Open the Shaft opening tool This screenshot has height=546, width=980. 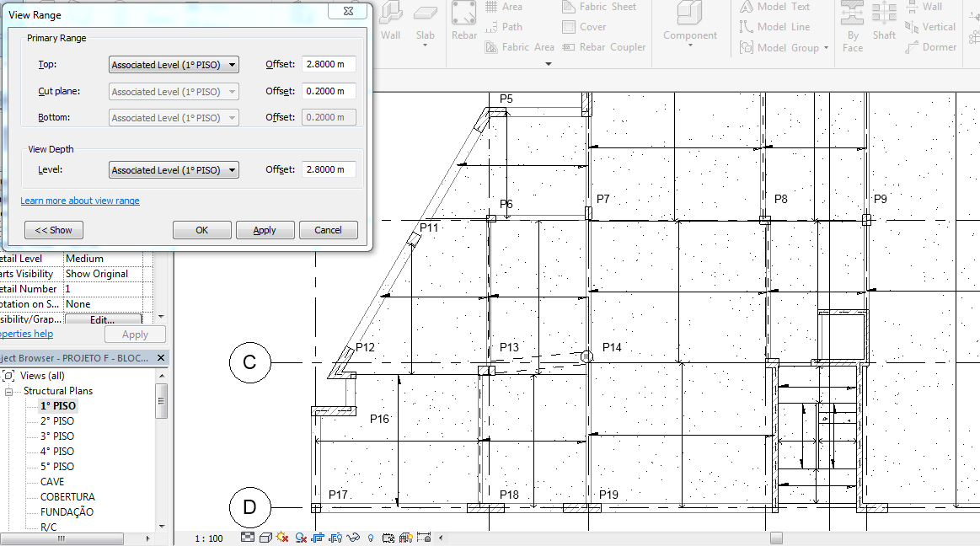(884, 21)
